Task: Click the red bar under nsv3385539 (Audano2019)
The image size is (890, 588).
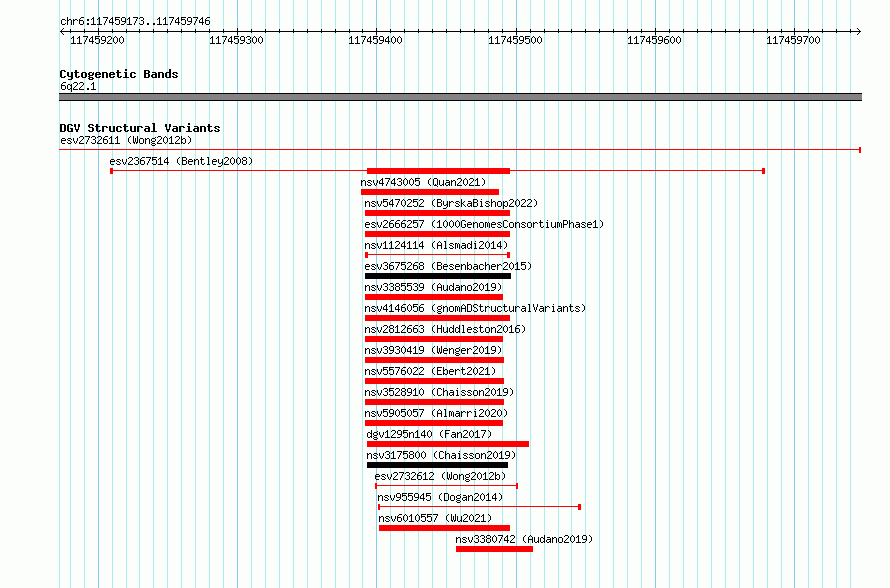Action: click(x=434, y=297)
